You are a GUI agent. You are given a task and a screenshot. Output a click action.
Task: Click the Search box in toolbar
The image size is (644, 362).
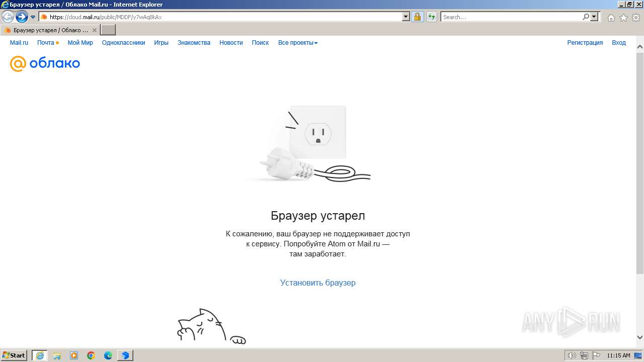[x=511, y=17]
